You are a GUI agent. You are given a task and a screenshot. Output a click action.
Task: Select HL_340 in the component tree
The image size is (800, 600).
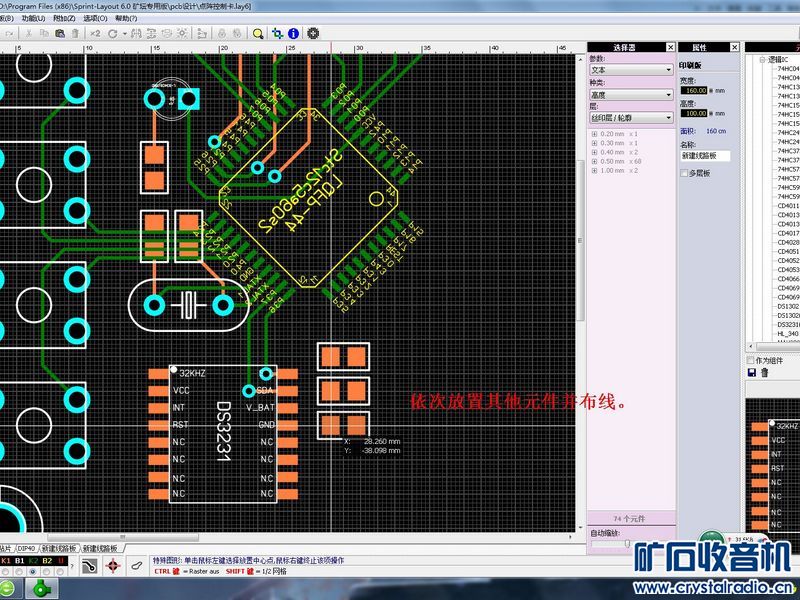coord(788,334)
